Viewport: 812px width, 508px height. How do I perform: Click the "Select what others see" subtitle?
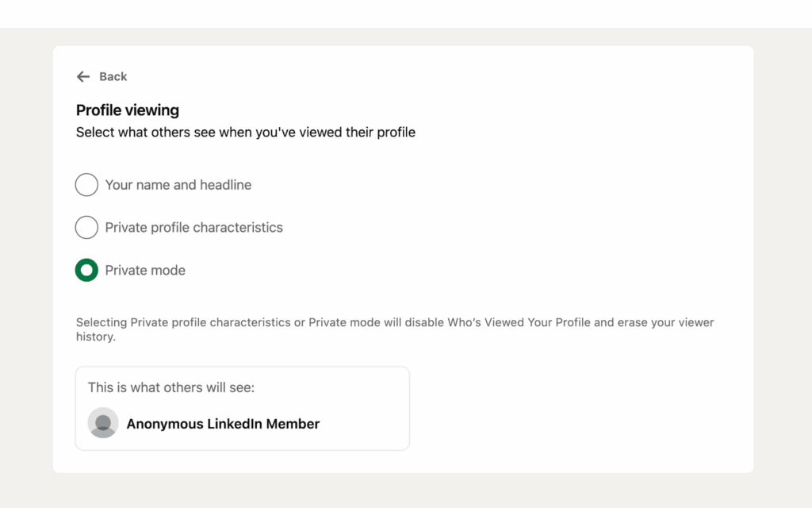pos(246,133)
